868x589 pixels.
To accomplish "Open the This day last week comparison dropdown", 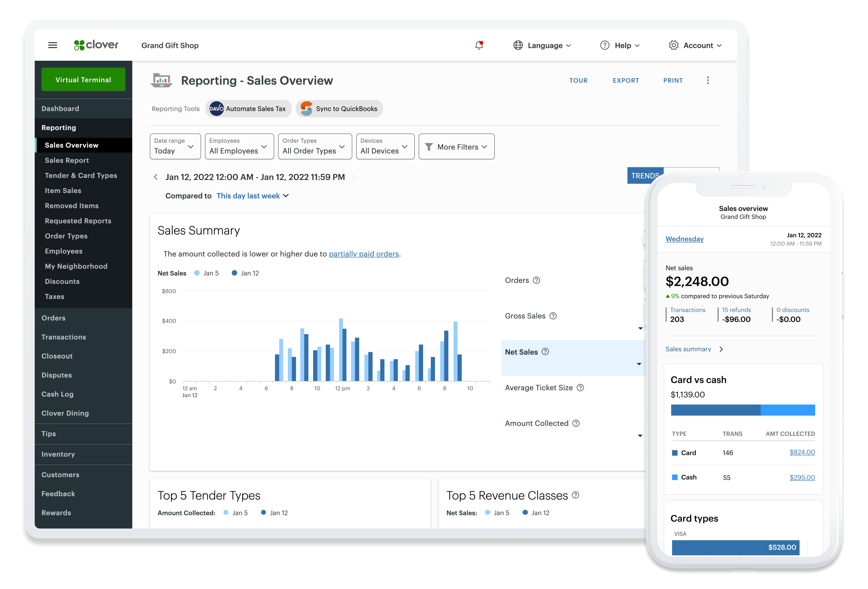I will [x=252, y=196].
